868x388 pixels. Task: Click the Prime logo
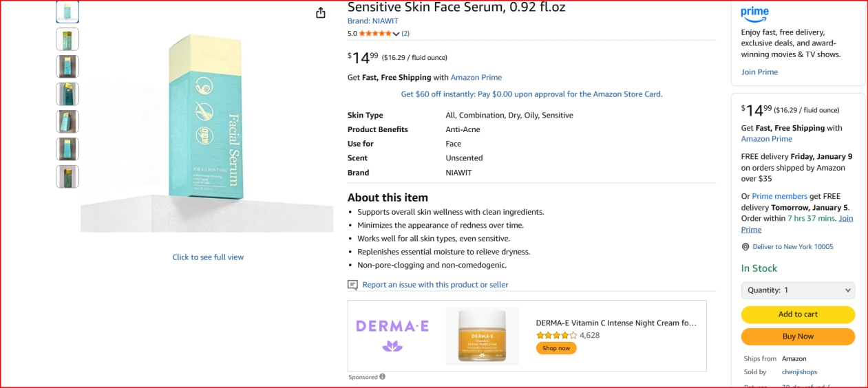click(x=755, y=14)
